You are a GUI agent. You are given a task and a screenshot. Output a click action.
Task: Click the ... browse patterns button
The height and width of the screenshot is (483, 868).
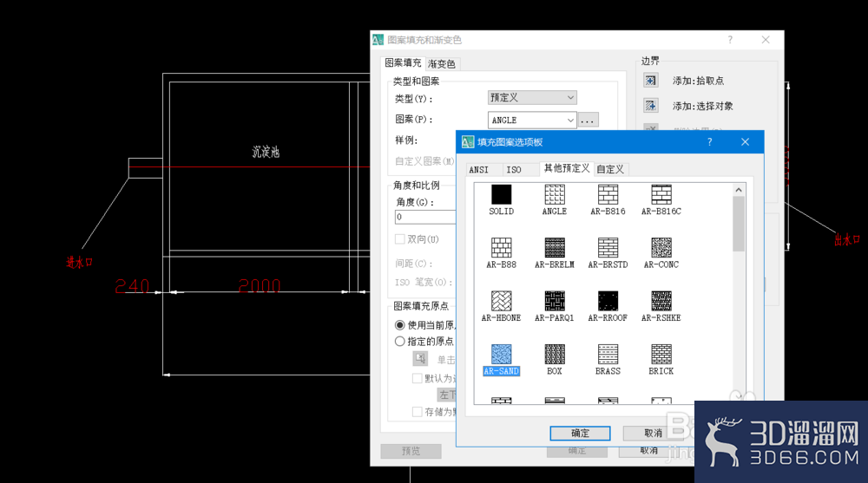click(588, 120)
